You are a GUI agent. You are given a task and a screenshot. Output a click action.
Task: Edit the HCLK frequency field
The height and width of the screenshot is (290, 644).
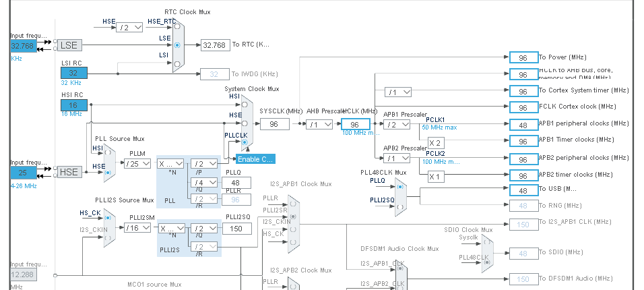(x=354, y=124)
